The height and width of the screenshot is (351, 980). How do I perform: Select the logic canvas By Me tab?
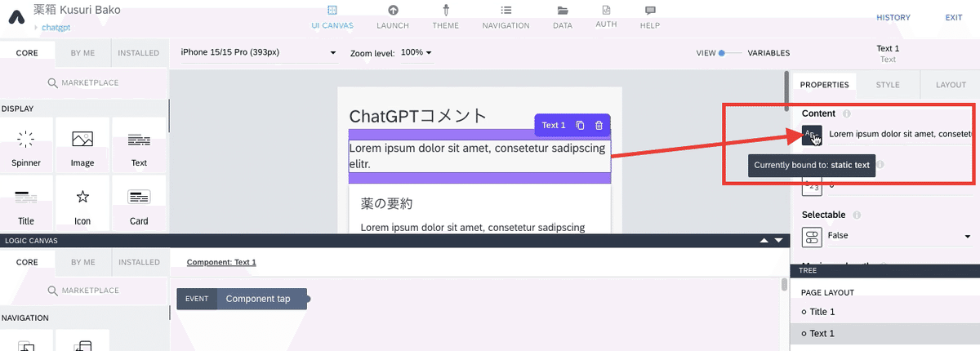pos(82,262)
